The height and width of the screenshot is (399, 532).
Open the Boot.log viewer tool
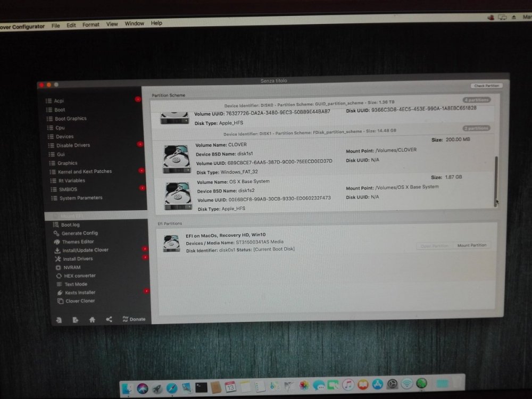[70, 225]
